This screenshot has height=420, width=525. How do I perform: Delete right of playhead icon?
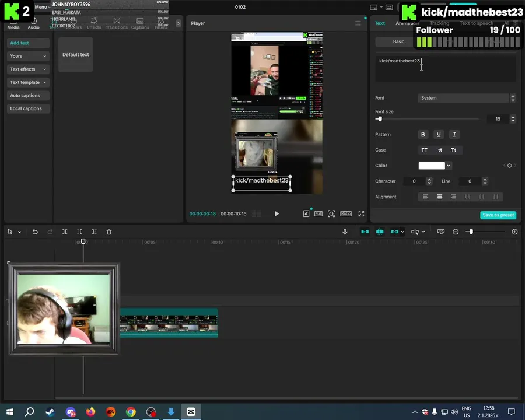click(94, 232)
